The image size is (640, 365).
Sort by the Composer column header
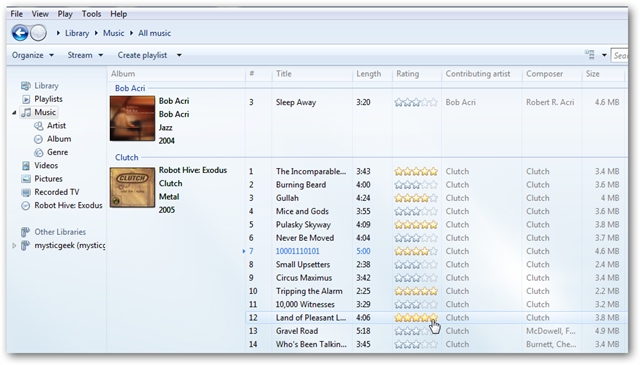[x=544, y=74]
